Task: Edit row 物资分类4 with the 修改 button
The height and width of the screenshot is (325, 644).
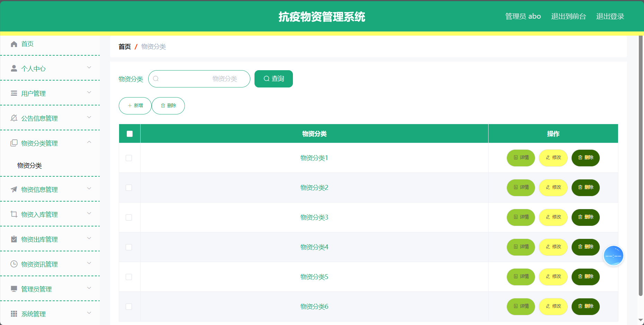Action: [553, 247]
